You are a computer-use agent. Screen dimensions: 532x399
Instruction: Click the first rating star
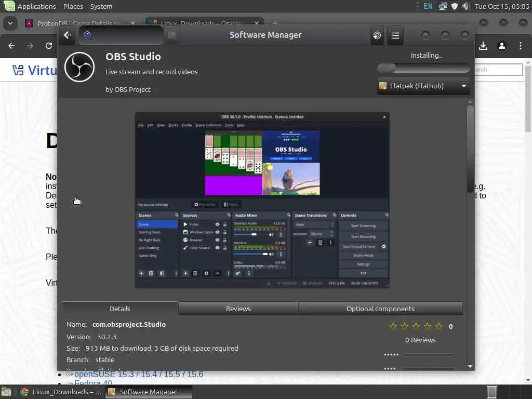[393, 326]
